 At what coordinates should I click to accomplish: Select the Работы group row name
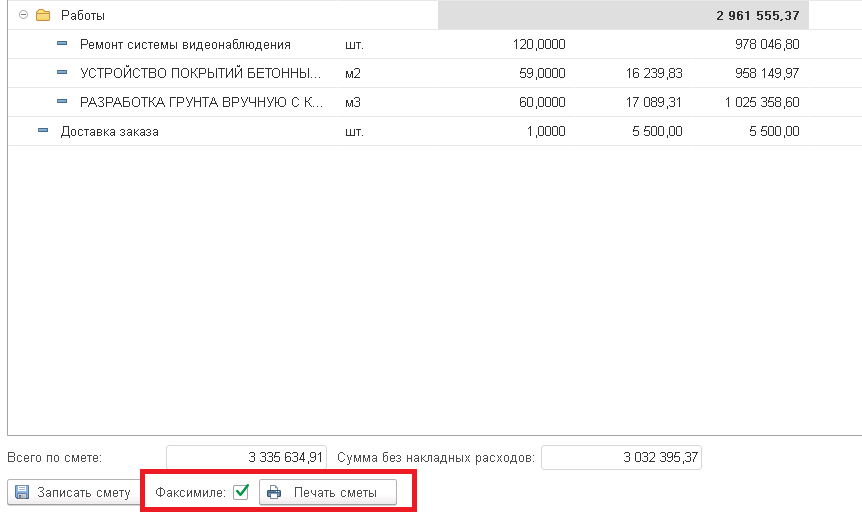point(83,16)
